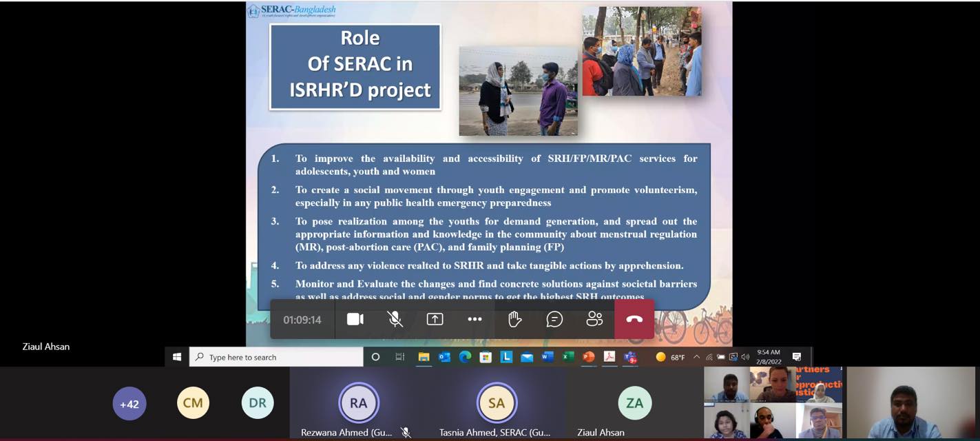Select Rezwana Ahmed's RA avatar

pos(358,403)
